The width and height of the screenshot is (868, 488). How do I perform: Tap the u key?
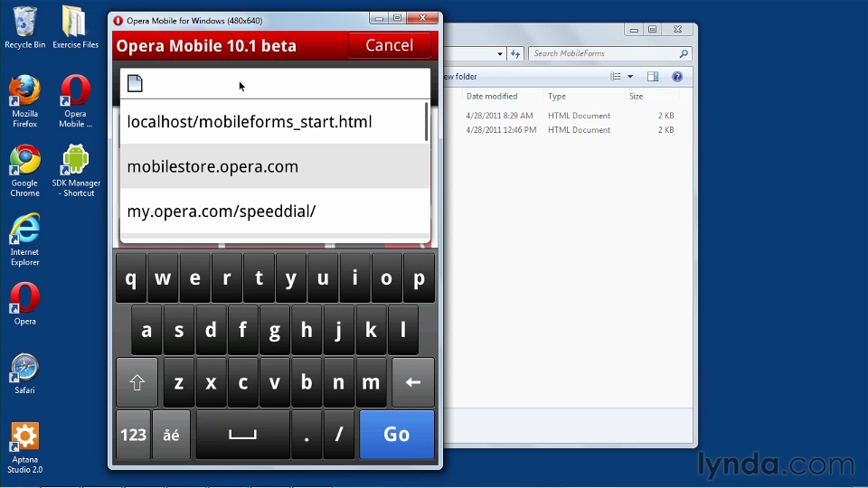pyautogui.click(x=323, y=278)
